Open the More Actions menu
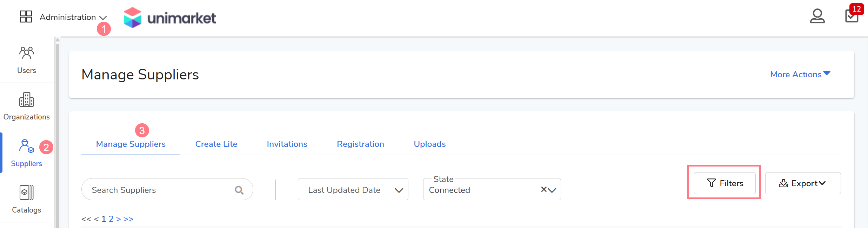 800,74
